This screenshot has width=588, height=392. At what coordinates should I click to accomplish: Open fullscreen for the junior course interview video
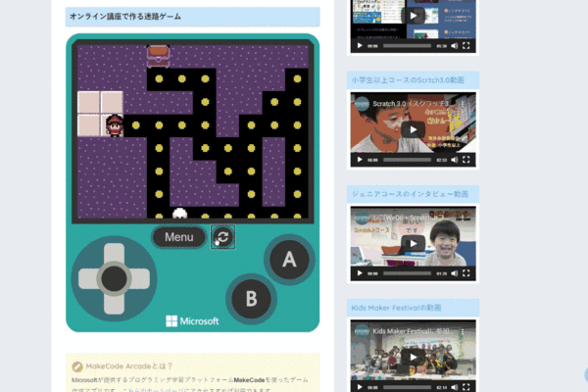466,273
